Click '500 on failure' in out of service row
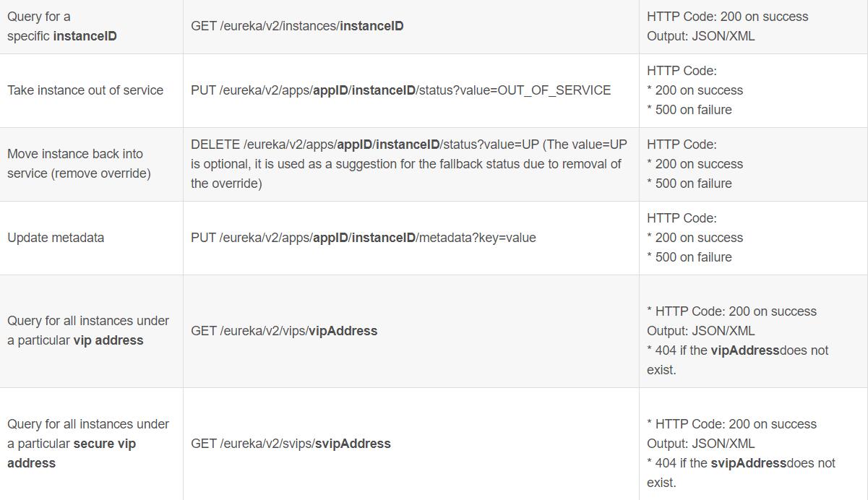 (689, 110)
